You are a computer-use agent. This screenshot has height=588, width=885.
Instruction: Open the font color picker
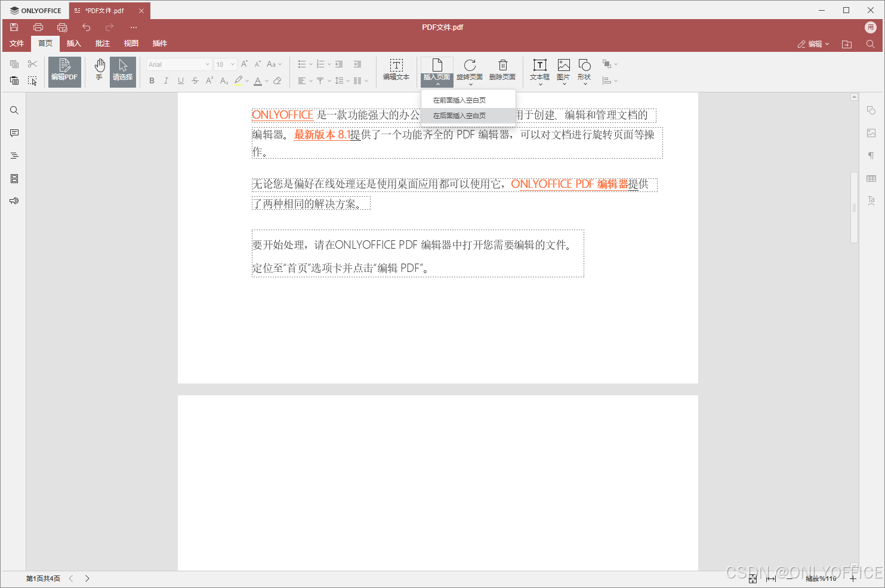pos(266,81)
